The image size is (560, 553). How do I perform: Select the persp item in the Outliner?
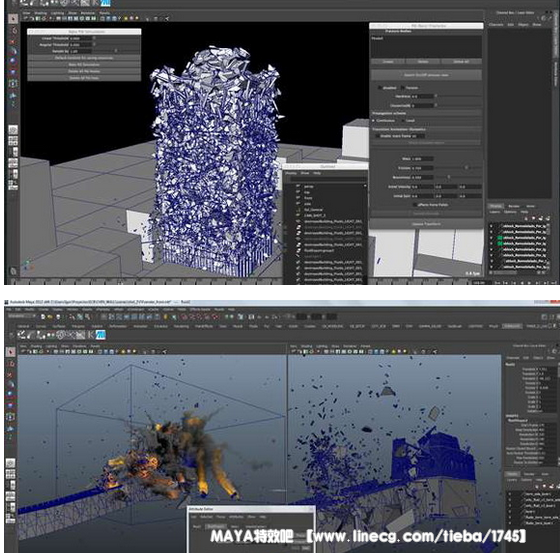pyautogui.click(x=309, y=186)
